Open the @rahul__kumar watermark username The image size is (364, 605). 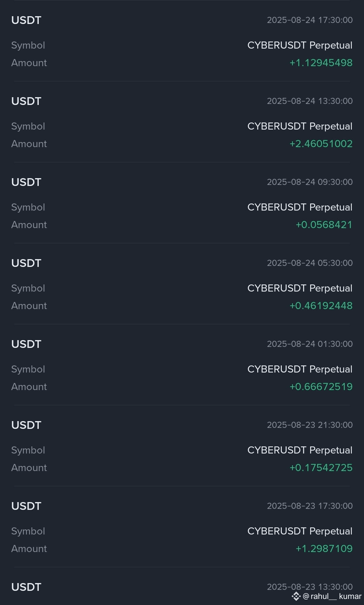[x=332, y=596]
